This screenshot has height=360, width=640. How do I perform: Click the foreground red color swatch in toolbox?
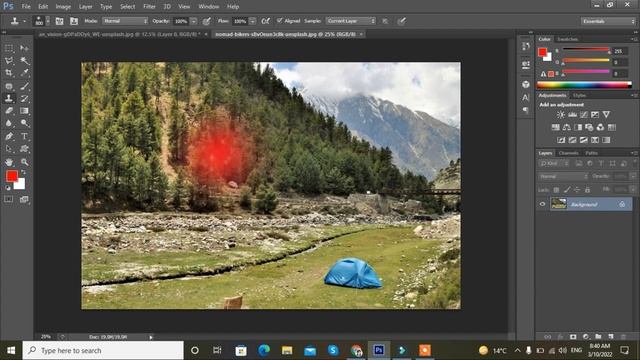(x=11, y=176)
